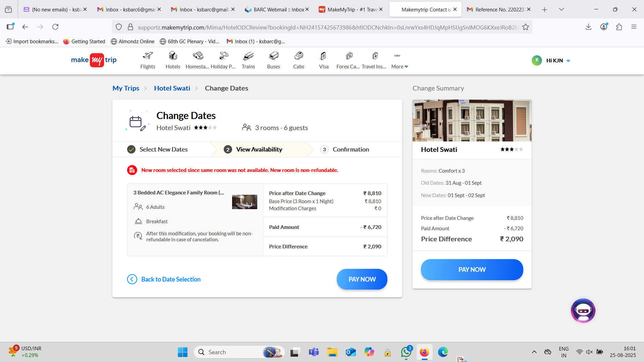Select the Buses icon

273,56
